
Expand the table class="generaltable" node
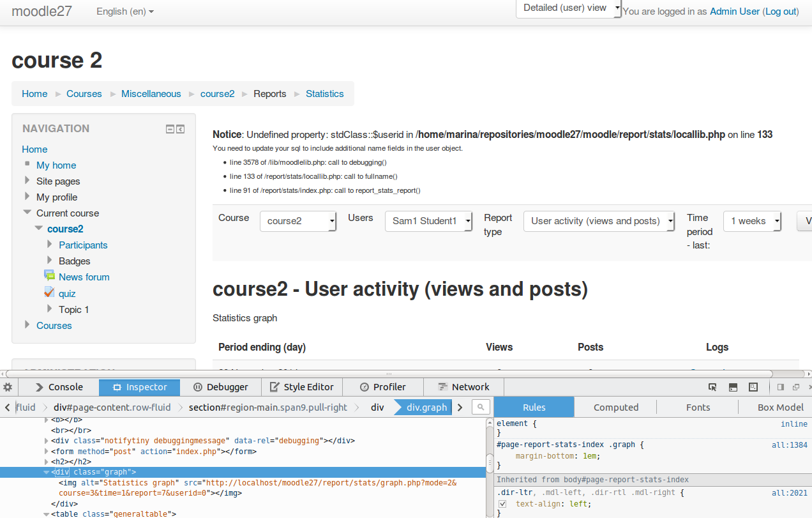pos(46,514)
